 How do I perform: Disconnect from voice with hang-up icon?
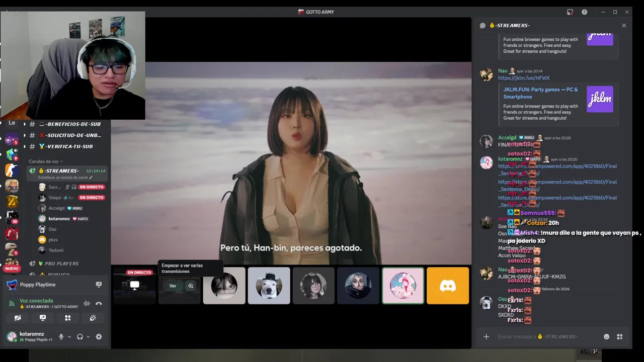pos(99,303)
